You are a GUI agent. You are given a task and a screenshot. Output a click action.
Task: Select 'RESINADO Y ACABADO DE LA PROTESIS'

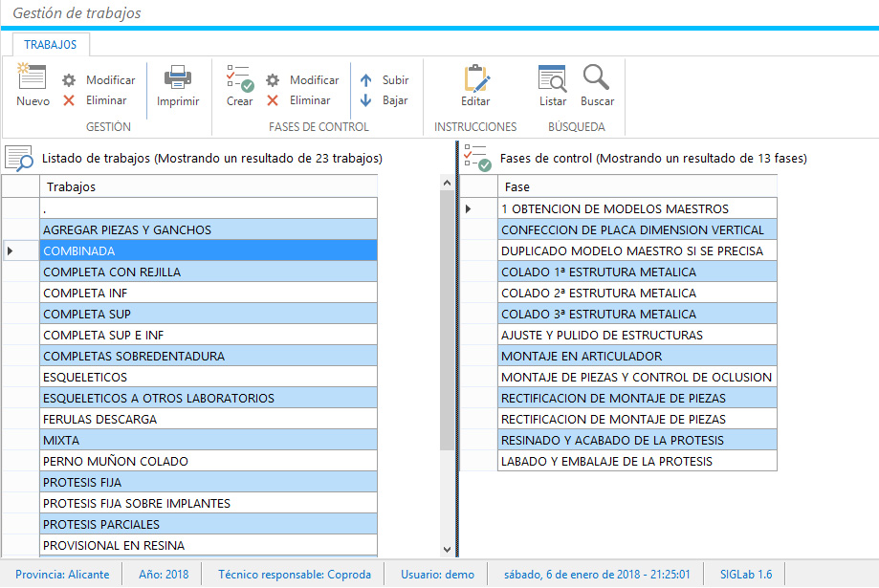(637, 440)
